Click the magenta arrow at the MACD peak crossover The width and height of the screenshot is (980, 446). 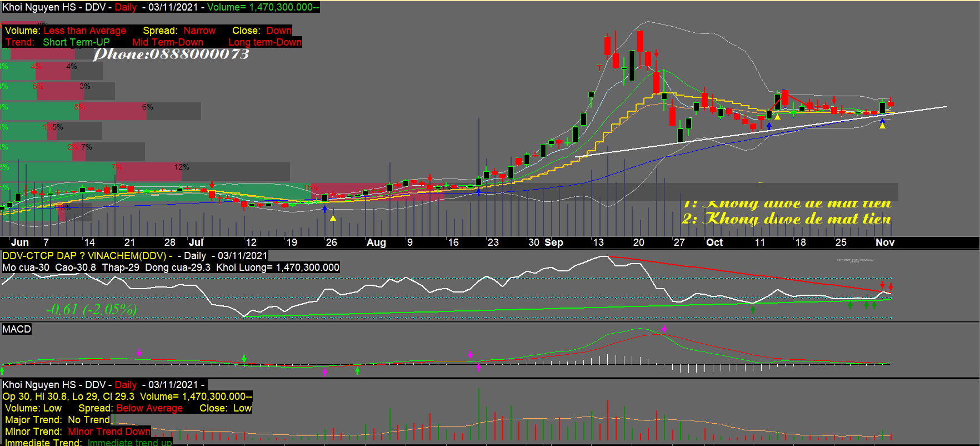tap(664, 329)
